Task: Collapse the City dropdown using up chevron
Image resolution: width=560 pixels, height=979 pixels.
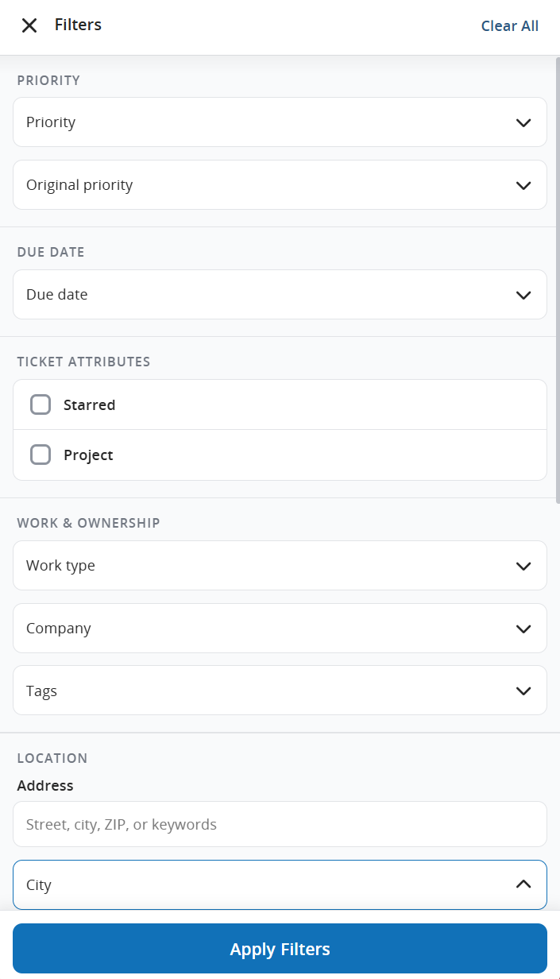Action: click(x=523, y=884)
